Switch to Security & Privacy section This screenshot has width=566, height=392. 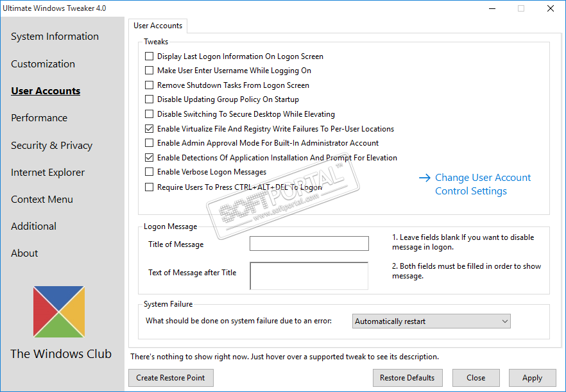point(51,146)
